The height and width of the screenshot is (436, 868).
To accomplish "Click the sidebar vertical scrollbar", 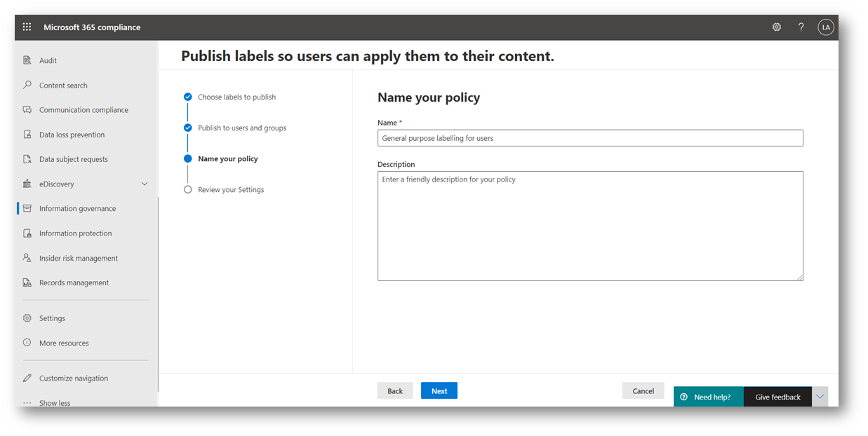I will (158, 294).
